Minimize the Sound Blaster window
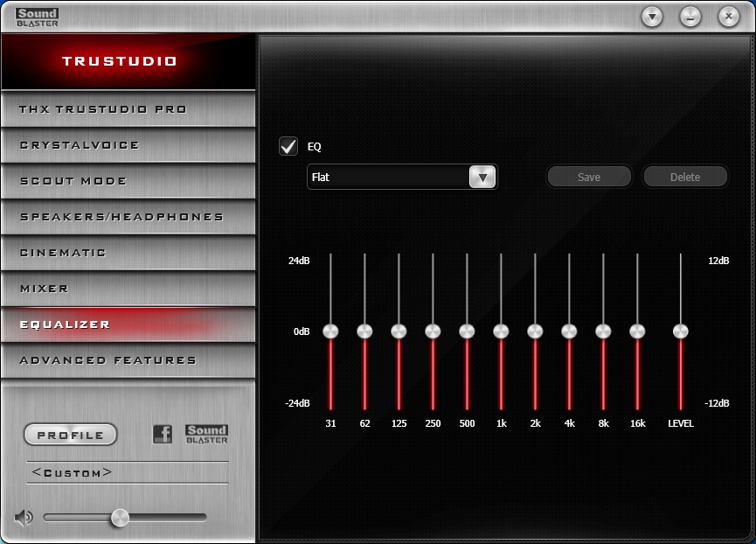This screenshot has height=544, width=756. coord(690,17)
